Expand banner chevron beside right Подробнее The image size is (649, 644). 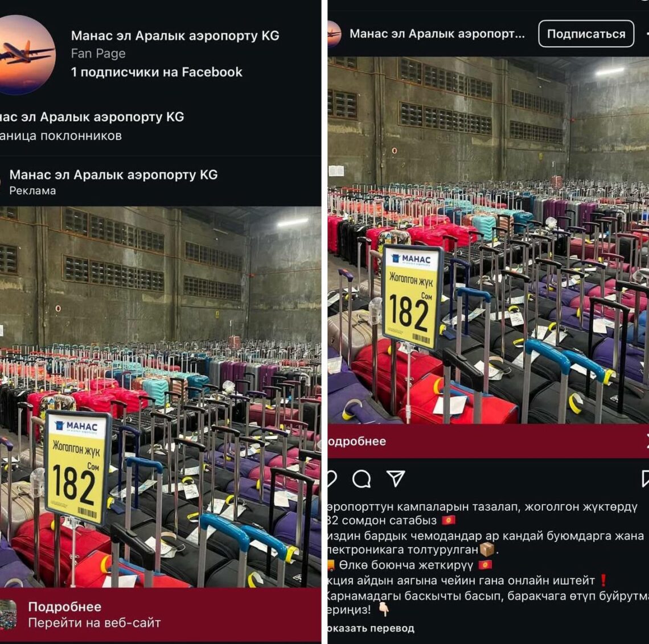click(x=647, y=441)
